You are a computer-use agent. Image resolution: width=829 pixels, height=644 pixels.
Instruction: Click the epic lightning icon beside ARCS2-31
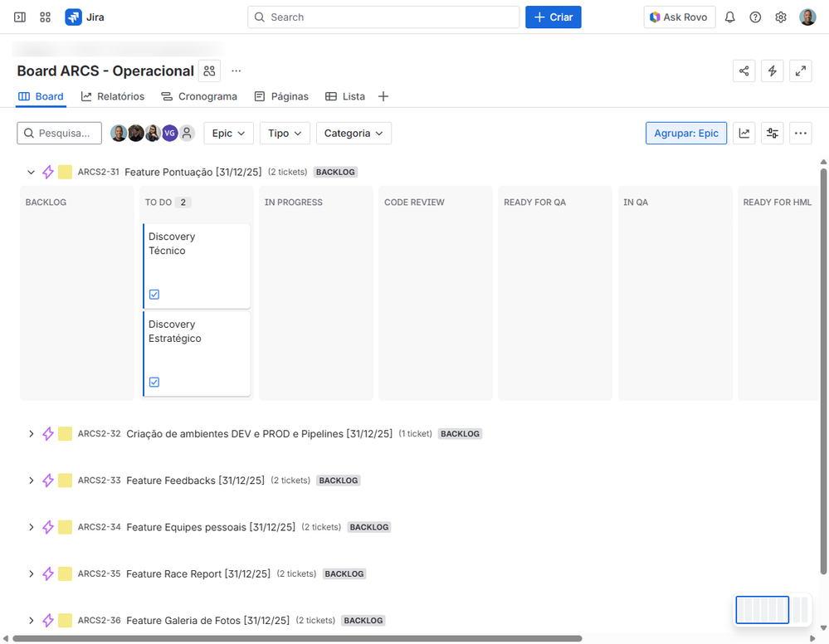(47, 172)
